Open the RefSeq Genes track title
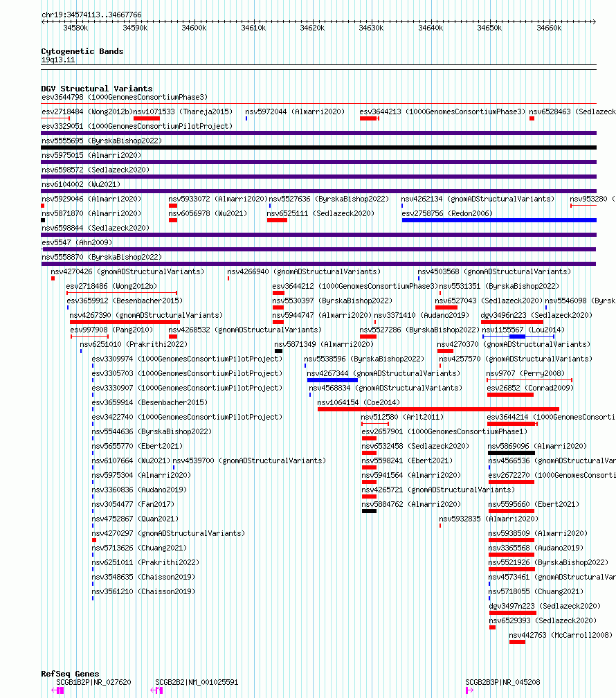Image resolution: width=616 pixels, height=698 pixels. [x=70, y=674]
